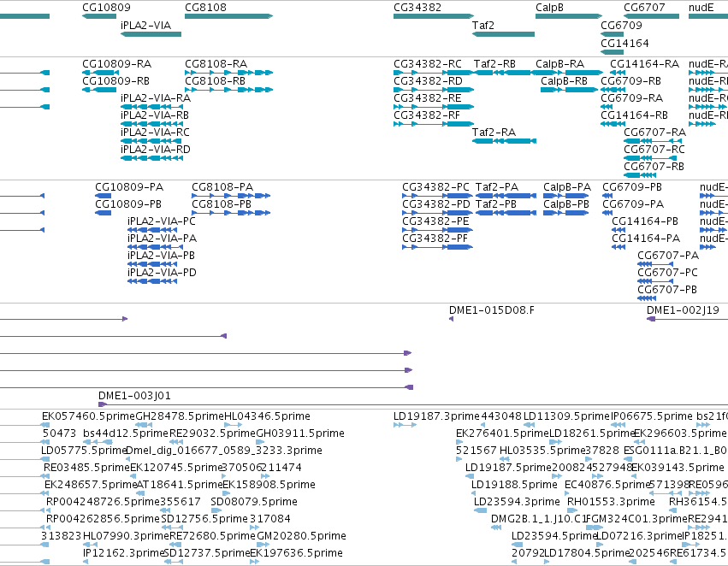Click protein label CG34382-PC

click(x=436, y=187)
